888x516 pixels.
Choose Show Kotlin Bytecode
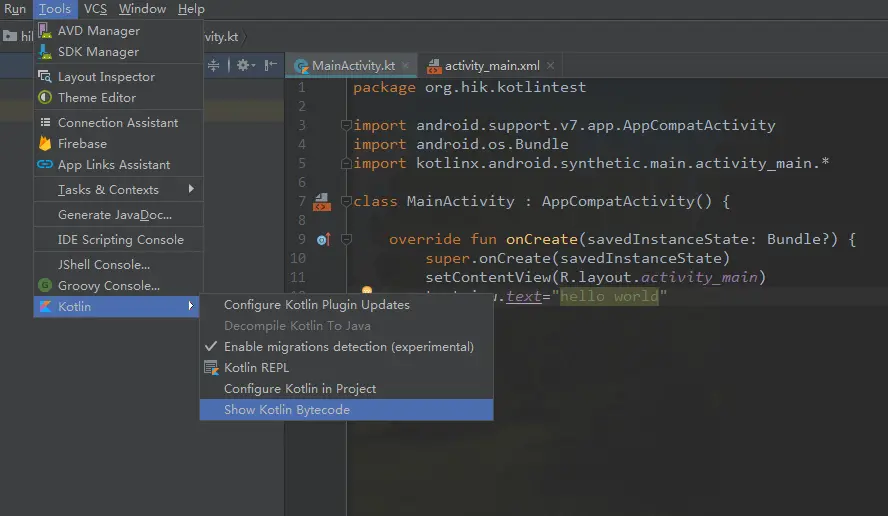point(346,410)
